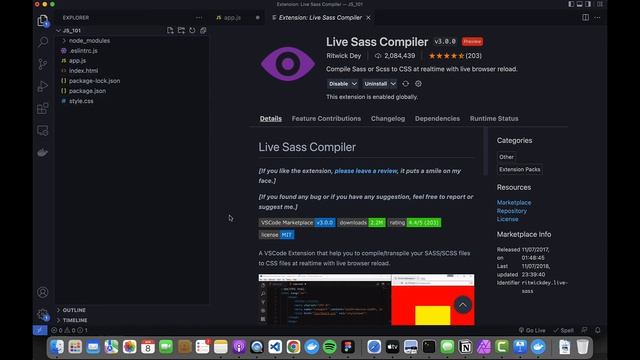Open Explorer views and more actions menu
The image size is (640, 360).
pos(199,18)
